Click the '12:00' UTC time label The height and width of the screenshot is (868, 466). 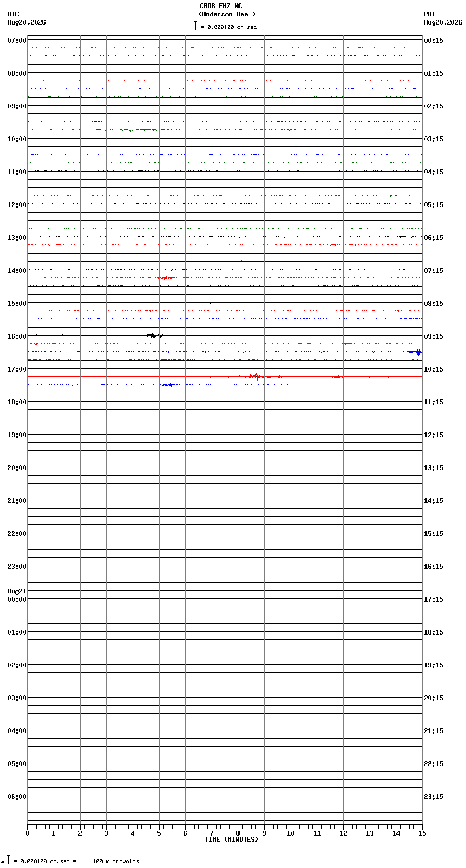(x=17, y=205)
